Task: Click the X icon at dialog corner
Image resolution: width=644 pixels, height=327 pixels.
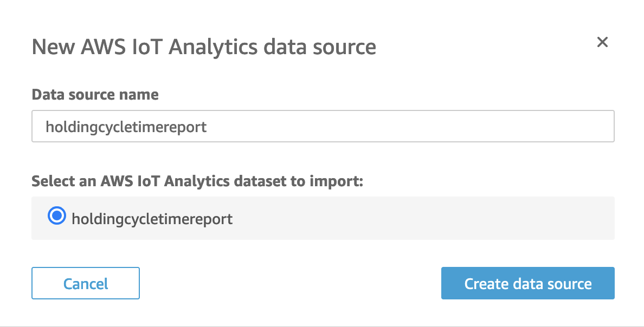Action: (x=602, y=42)
